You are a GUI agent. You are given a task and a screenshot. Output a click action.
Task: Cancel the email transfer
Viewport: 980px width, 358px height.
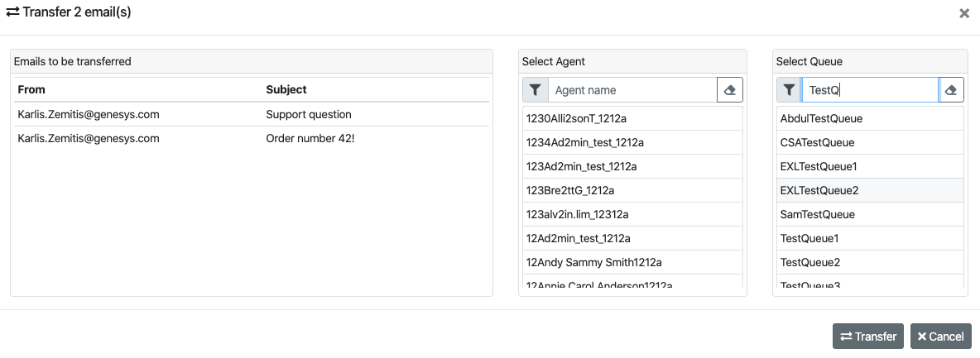[x=940, y=337]
